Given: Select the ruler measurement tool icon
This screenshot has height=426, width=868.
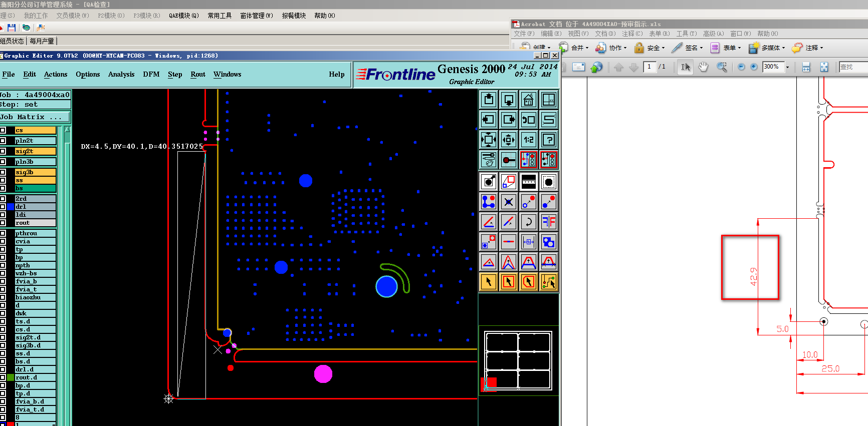Looking at the screenshot, I should tap(529, 182).
